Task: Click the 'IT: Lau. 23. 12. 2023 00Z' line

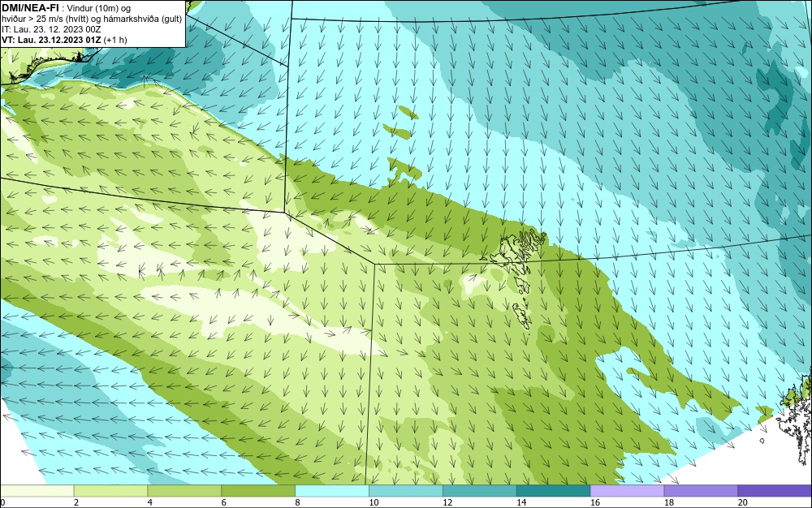Action: coord(51,29)
